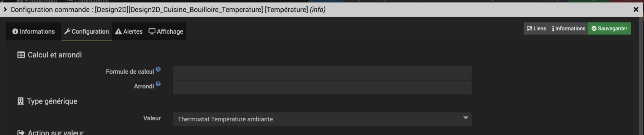
Task: Click the table icon beside Calcul et arrondi
Action: point(21,55)
